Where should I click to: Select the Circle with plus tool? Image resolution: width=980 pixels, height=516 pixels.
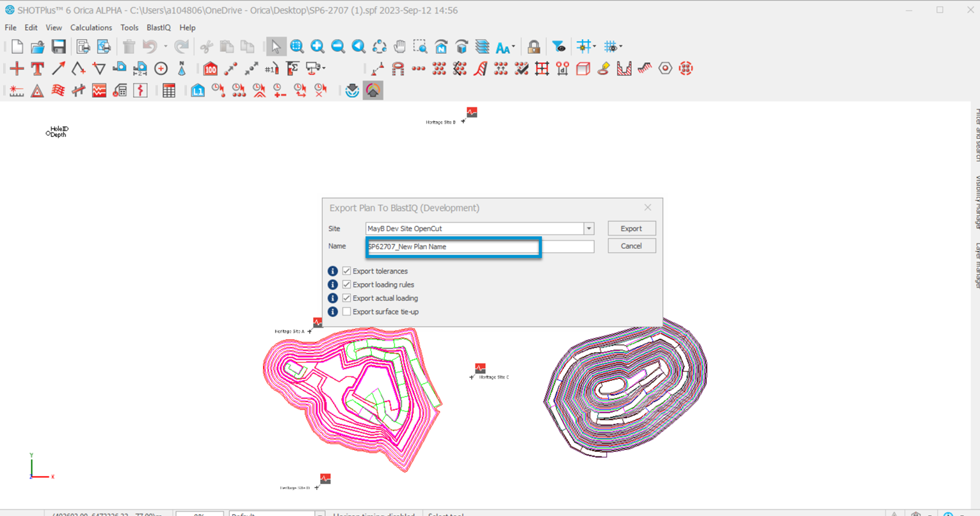161,69
